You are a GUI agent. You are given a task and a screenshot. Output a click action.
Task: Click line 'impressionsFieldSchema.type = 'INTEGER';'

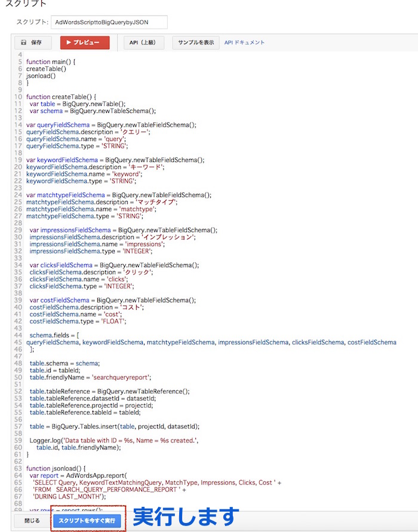point(91,252)
